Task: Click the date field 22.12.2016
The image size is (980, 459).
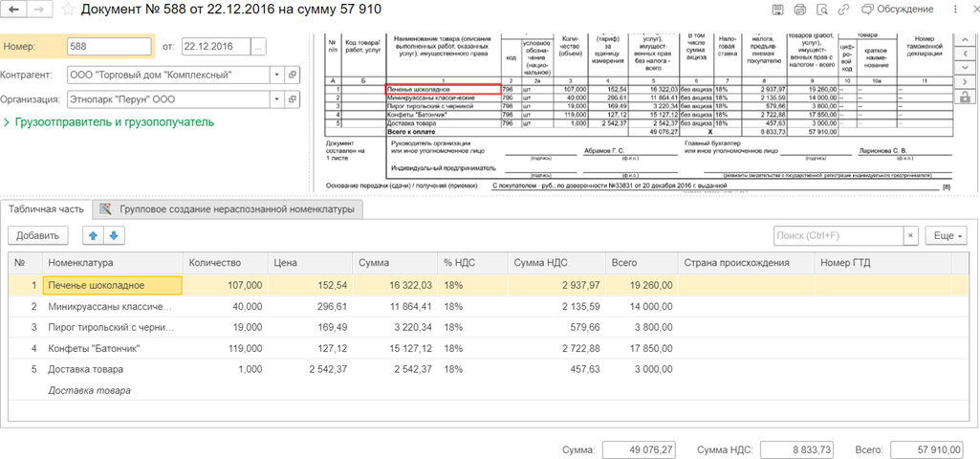Action: tap(216, 46)
